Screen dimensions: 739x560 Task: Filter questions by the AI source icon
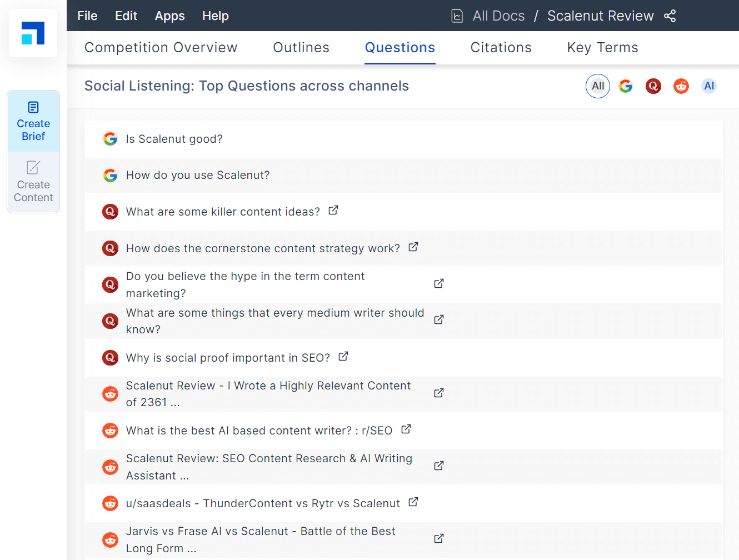click(709, 86)
